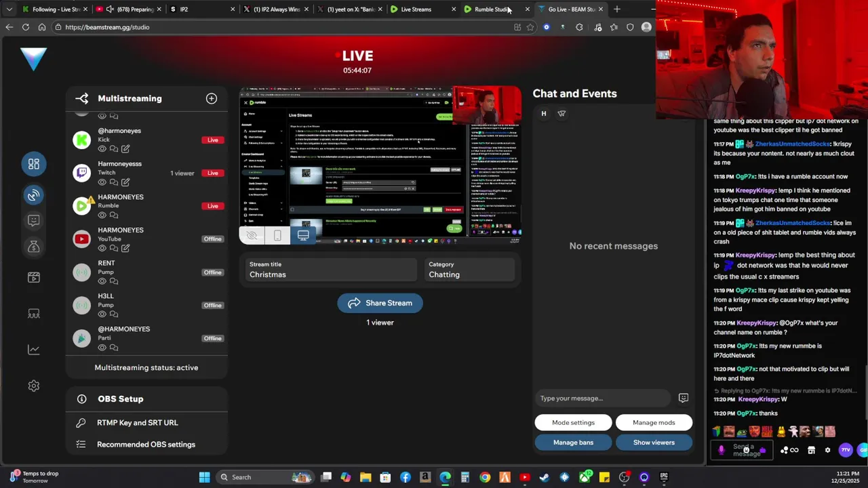Switch preview to mobile phone view
Screen dimensions: 868x488
point(277,235)
